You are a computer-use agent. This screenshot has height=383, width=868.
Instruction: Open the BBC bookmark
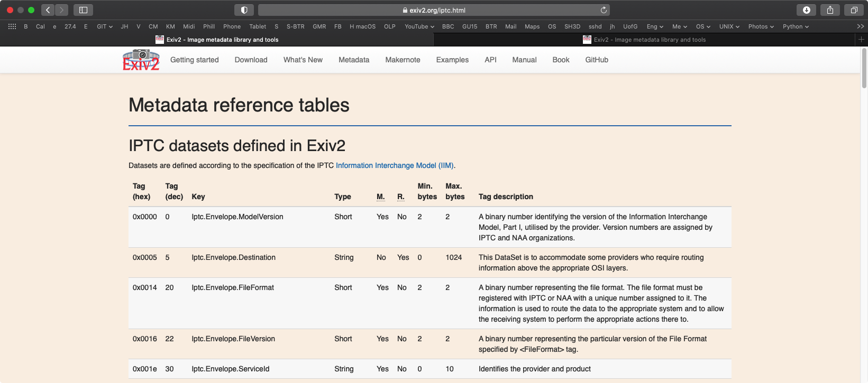click(x=448, y=26)
